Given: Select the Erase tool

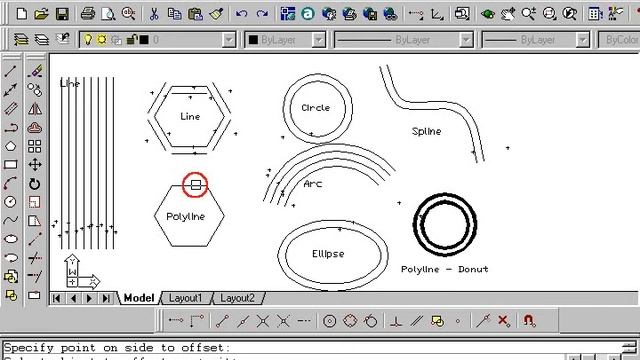Looking at the screenshot, I should (x=35, y=71).
